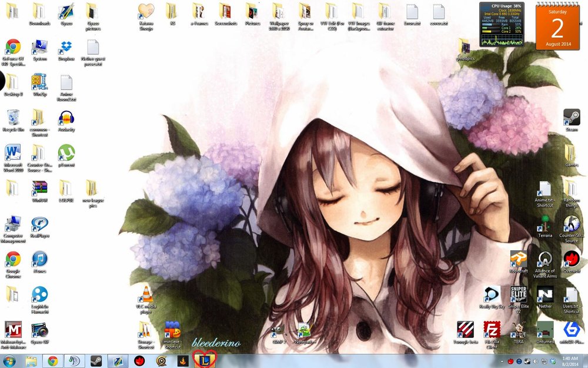Launch iTunes from the desktop

[x=39, y=262]
